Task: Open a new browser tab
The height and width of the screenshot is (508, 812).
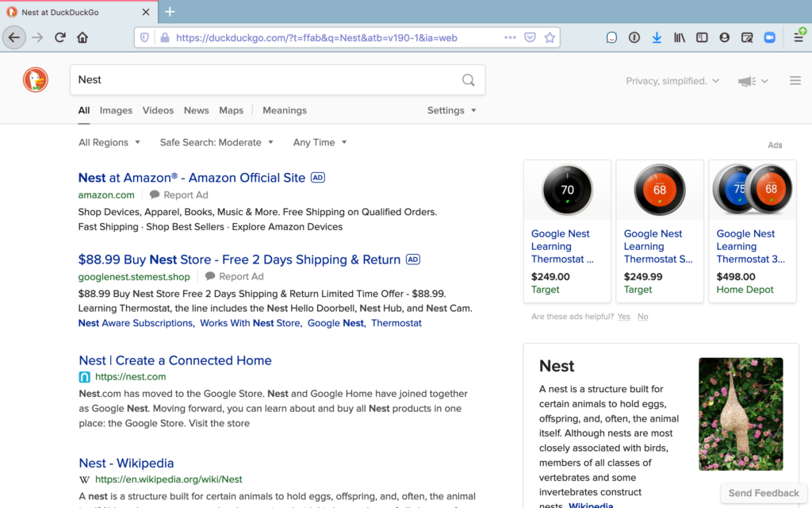Action: pos(170,12)
